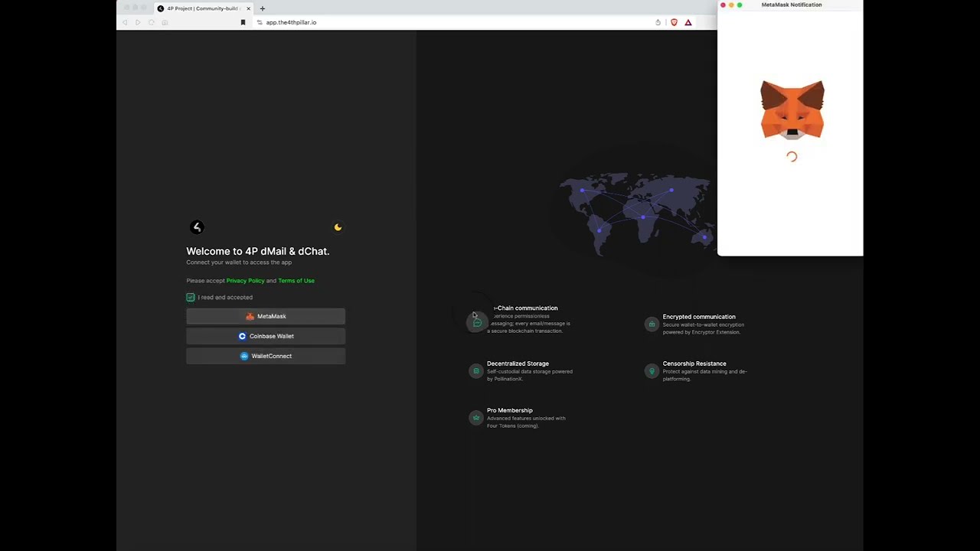Open the Terms of Use link
Image resolution: width=980 pixels, height=551 pixels.
coord(296,281)
